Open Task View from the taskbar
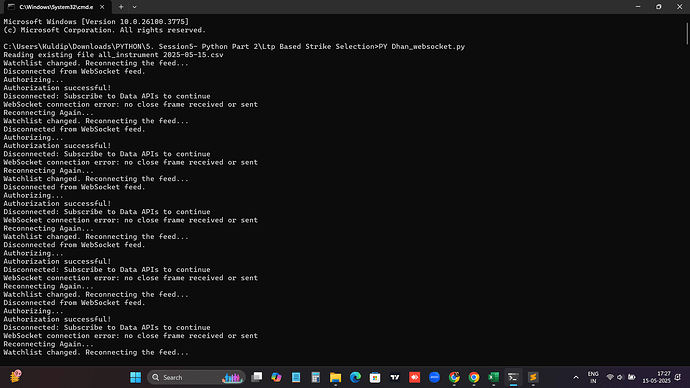This screenshot has height=388, width=690. pyautogui.click(x=257, y=377)
